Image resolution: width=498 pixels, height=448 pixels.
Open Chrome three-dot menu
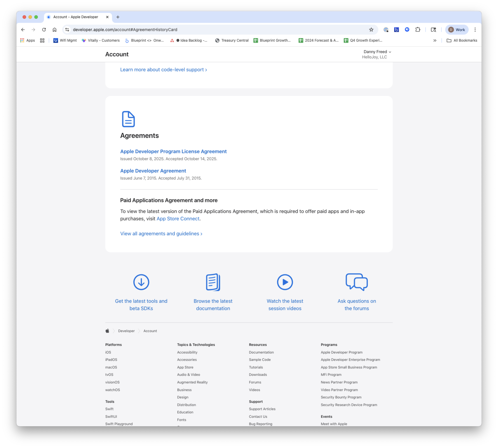(475, 30)
